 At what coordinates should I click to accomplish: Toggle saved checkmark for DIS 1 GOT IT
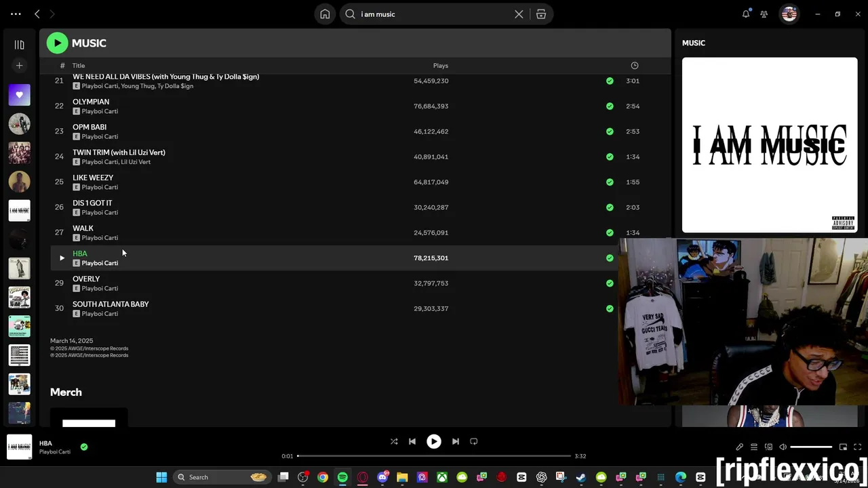tap(610, 207)
